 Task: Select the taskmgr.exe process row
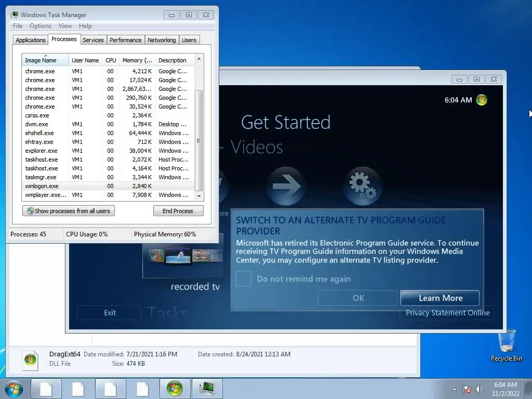click(108, 177)
